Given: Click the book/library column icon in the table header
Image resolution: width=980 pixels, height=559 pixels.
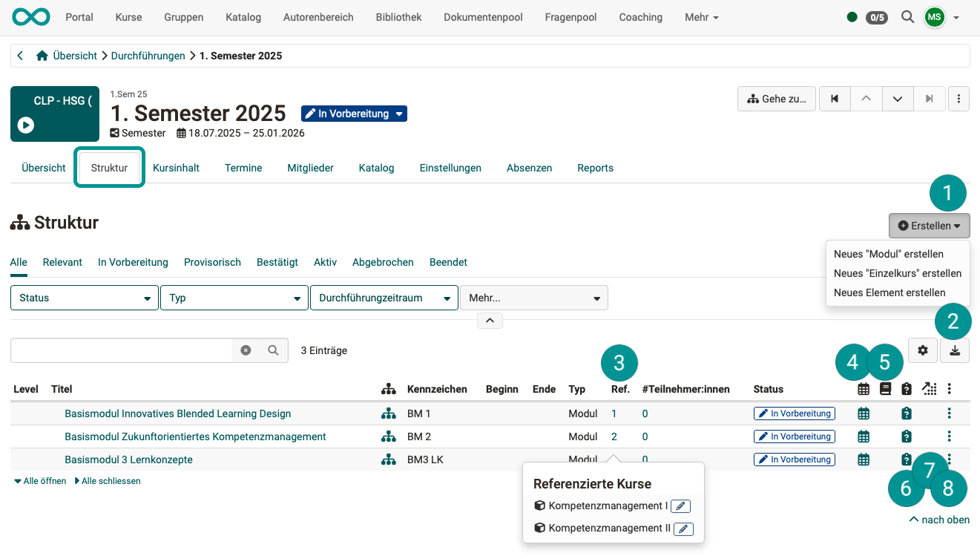Looking at the screenshot, I should tap(886, 388).
